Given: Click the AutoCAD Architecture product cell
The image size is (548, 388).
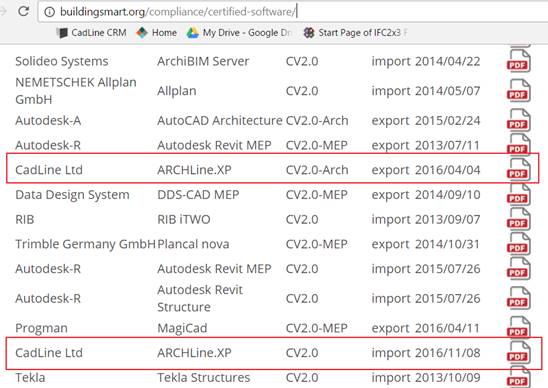Looking at the screenshot, I should click(x=219, y=121).
